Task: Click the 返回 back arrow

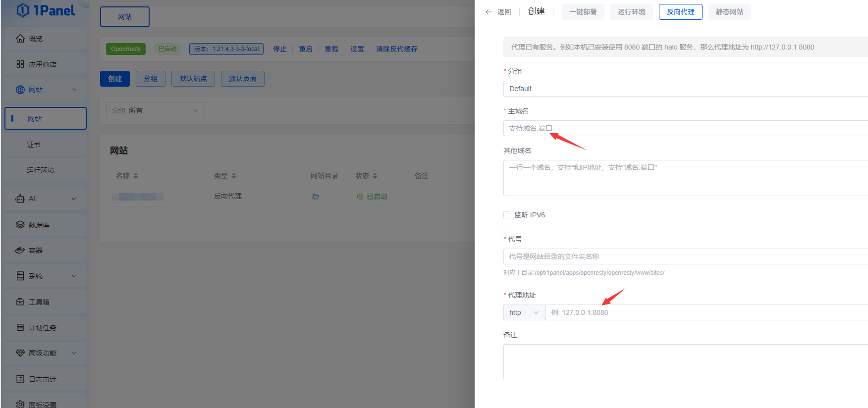Action: [x=489, y=12]
